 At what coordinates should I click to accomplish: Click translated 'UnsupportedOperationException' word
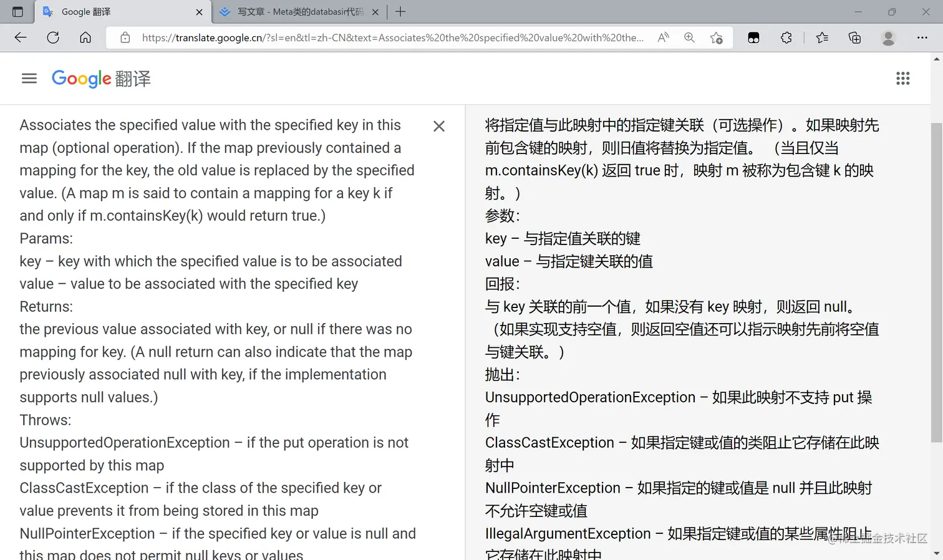(x=590, y=397)
